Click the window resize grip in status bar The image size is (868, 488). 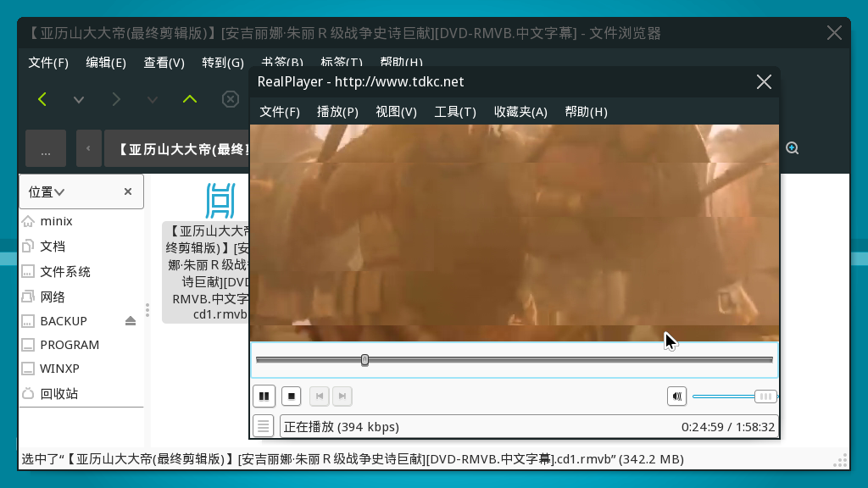840,460
